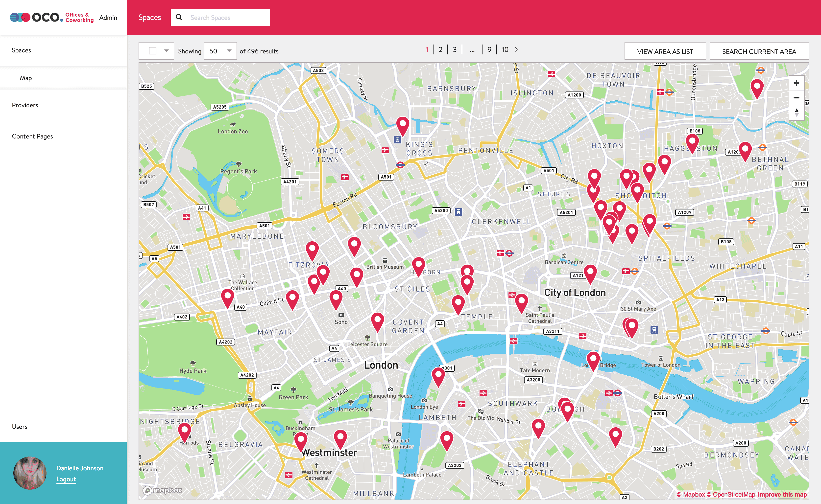
Task: Click the Search Current Area button
Action: click(759, 51)
